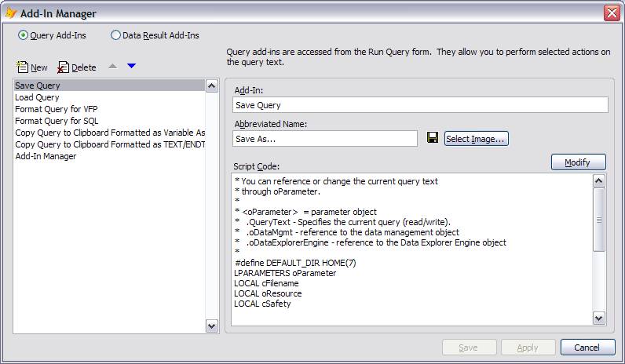Click the Save button
This screenshot has width=625, height=364.
pyautogui.click(x=470, y=348)
